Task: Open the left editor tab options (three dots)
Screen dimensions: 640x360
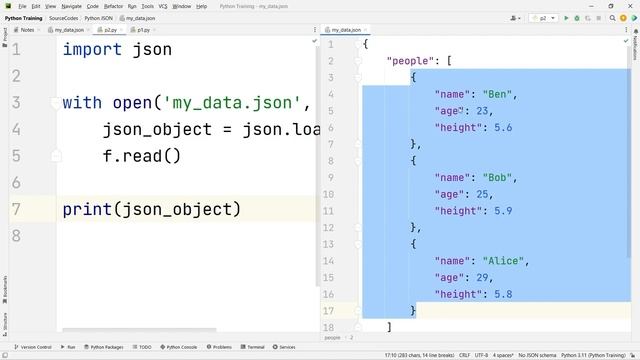Action: pyautogui.click(x=315, y=30)
